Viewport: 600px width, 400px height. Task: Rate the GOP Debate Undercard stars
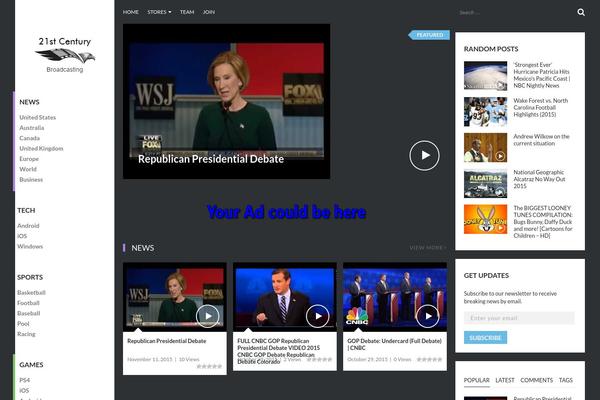coord(429,359)
